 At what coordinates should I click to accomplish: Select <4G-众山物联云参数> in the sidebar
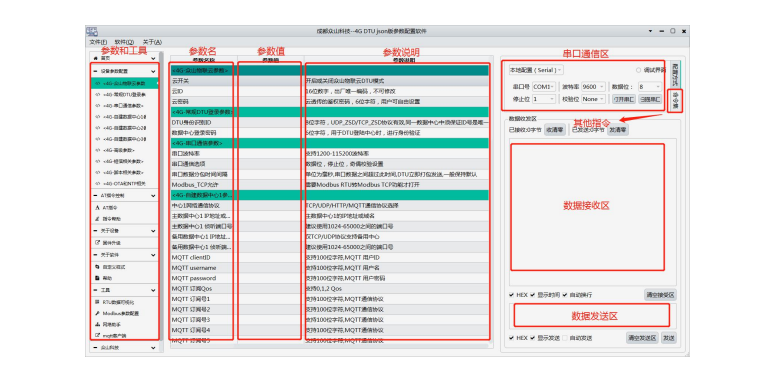pos(125,83)
